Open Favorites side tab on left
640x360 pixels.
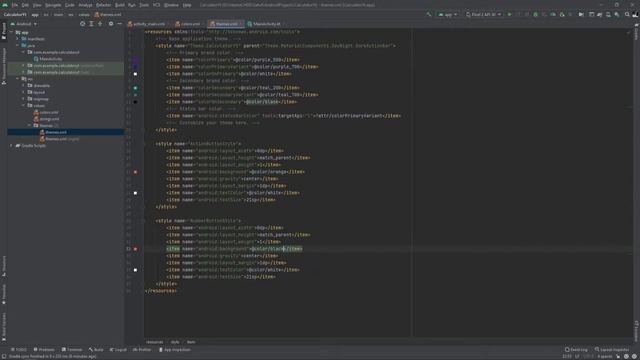[4, 294]
